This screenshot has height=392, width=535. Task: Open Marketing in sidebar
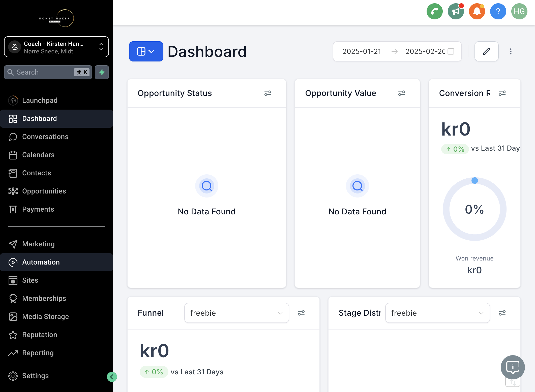point(56,244)
